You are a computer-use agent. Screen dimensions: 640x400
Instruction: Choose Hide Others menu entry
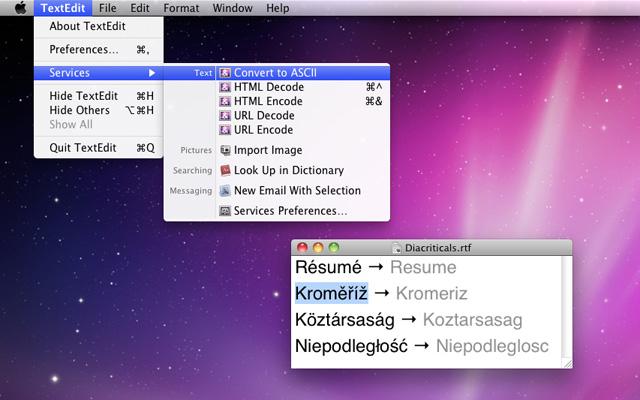point(80,110)
